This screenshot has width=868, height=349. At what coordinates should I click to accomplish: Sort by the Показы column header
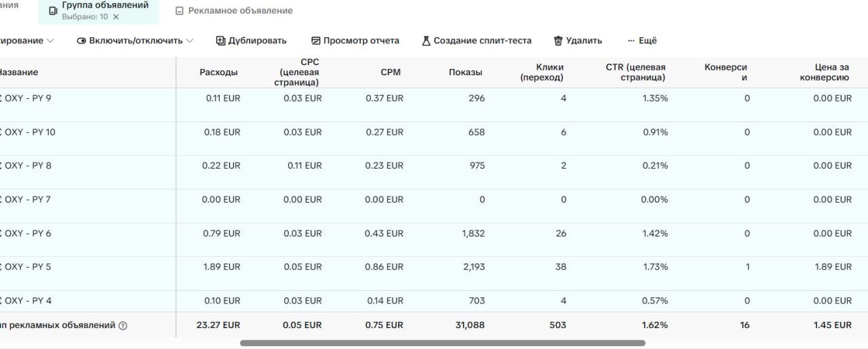466,73
